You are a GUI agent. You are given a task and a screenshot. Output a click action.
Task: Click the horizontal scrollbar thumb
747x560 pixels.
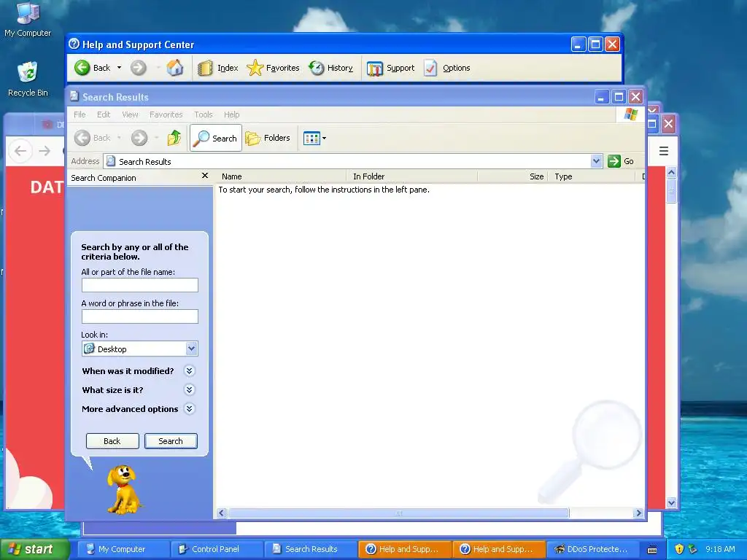[399, 513]
